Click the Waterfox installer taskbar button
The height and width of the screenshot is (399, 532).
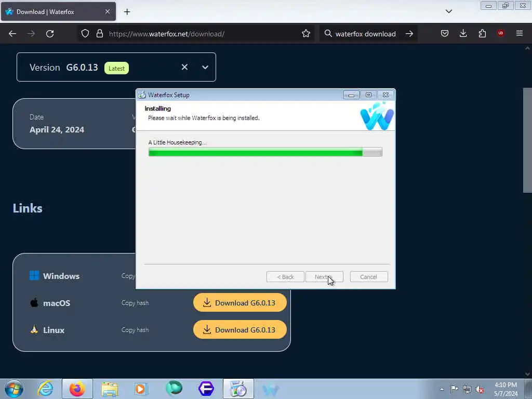pos(238,389)
